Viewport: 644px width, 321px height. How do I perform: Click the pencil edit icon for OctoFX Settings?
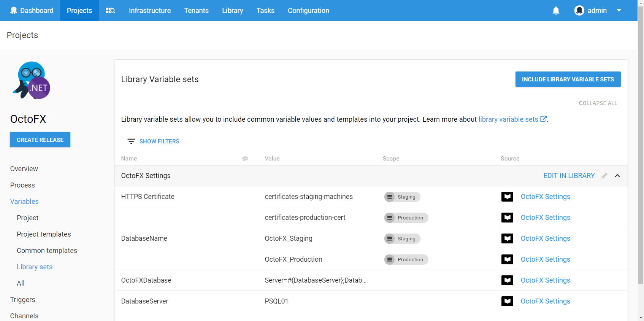click(604, 176)
